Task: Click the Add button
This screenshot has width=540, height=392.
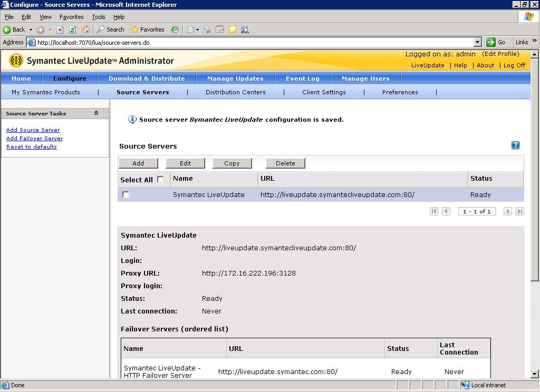Action: (x=138, y=163)
